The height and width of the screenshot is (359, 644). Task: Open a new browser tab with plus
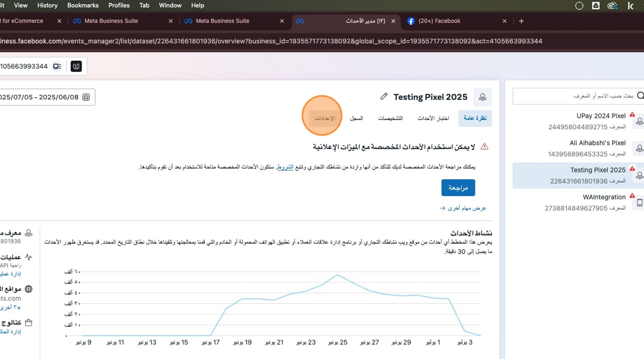[521, 21]
